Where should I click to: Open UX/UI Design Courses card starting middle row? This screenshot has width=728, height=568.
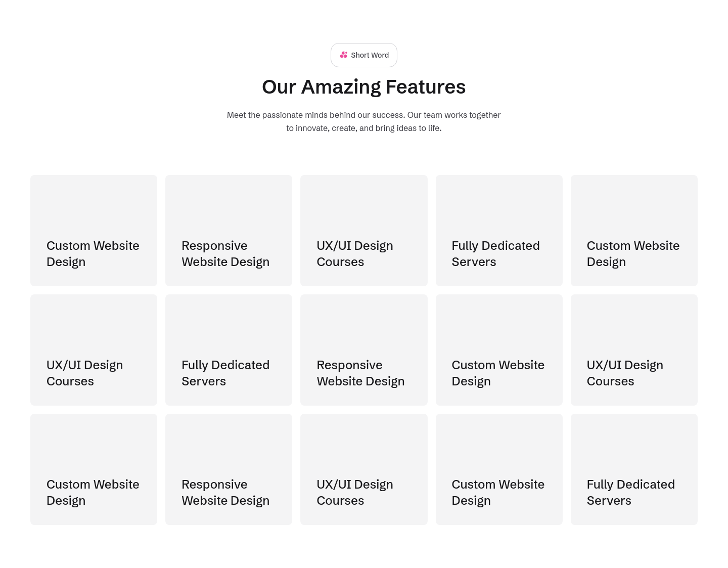click(x=94, y=350)
